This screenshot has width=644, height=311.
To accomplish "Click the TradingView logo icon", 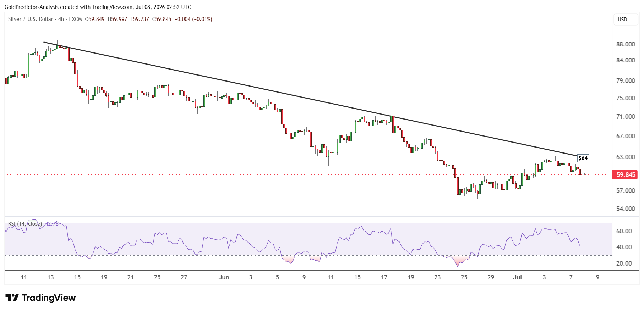I will point(12,298).
